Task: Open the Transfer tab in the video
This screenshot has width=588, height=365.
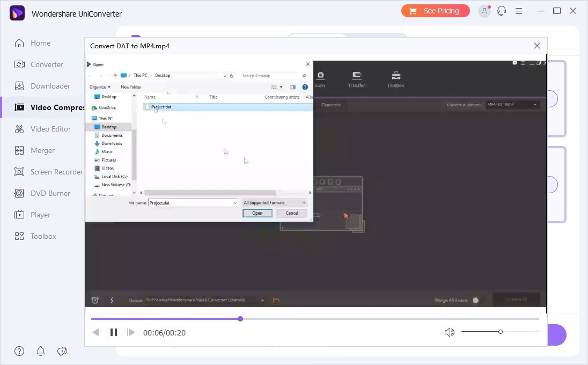Action: (x=356, y=79)
